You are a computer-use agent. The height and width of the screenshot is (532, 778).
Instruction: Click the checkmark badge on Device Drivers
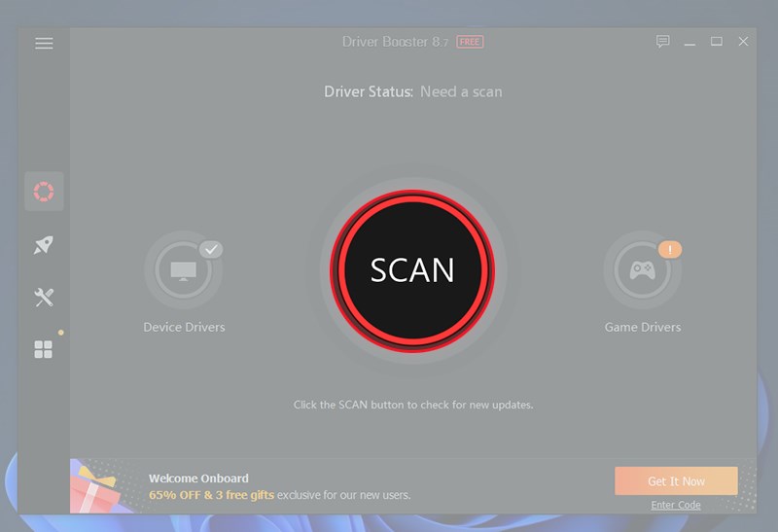click(x=211, y=249)
